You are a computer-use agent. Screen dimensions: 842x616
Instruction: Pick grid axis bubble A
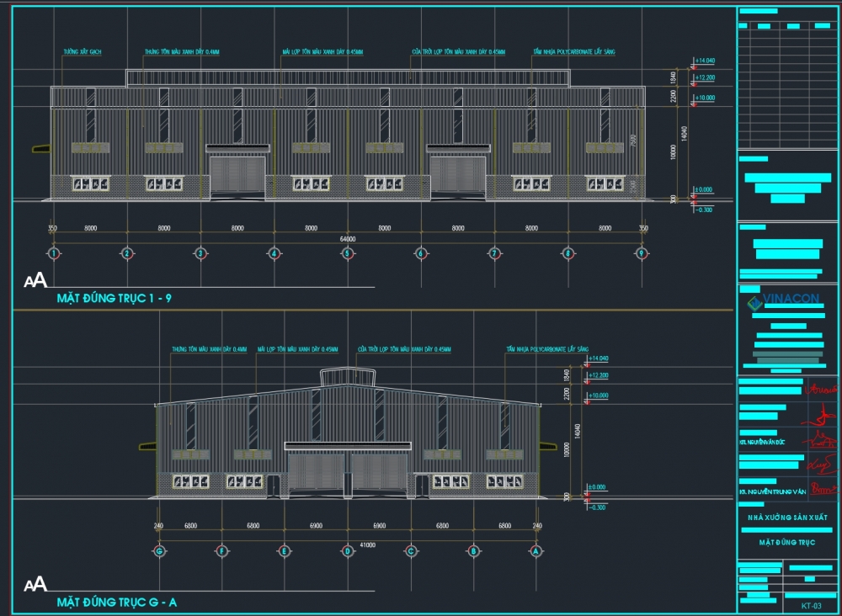coord(536,551)
